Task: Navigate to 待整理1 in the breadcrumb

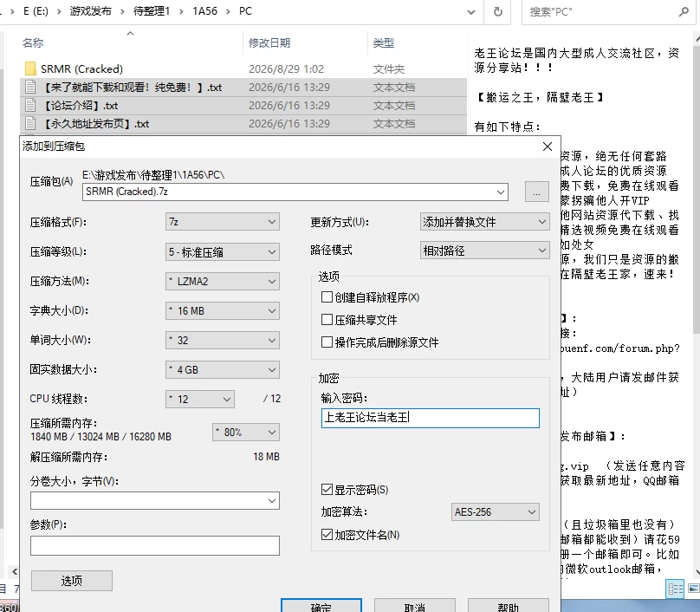Action: click(152, 11)
